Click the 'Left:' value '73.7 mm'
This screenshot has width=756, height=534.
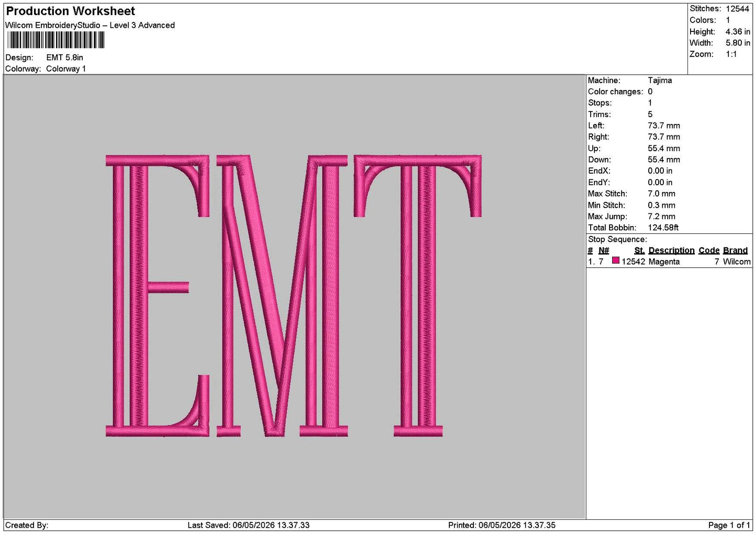[663, 126]
